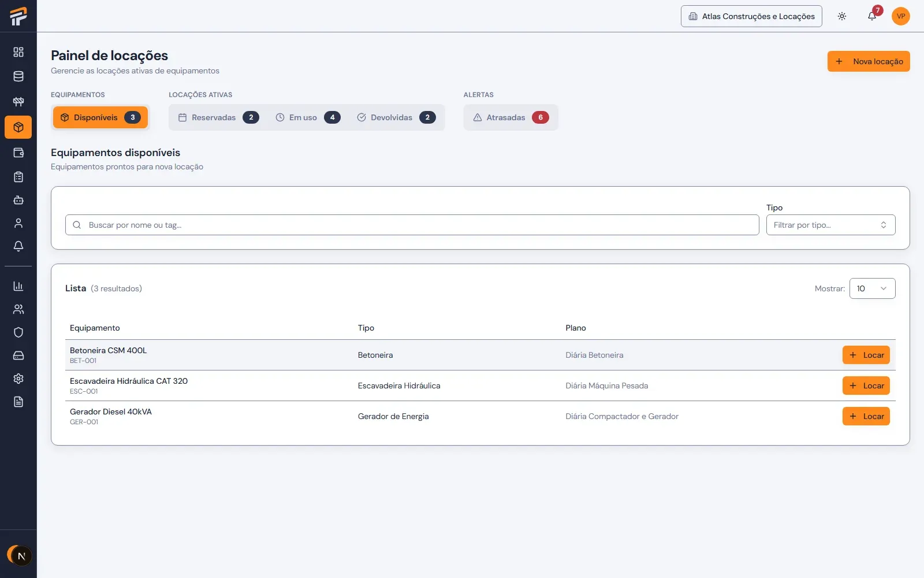Switch to the Devolvidas tab
Screen dimensions: 924x578
(396, 117)
